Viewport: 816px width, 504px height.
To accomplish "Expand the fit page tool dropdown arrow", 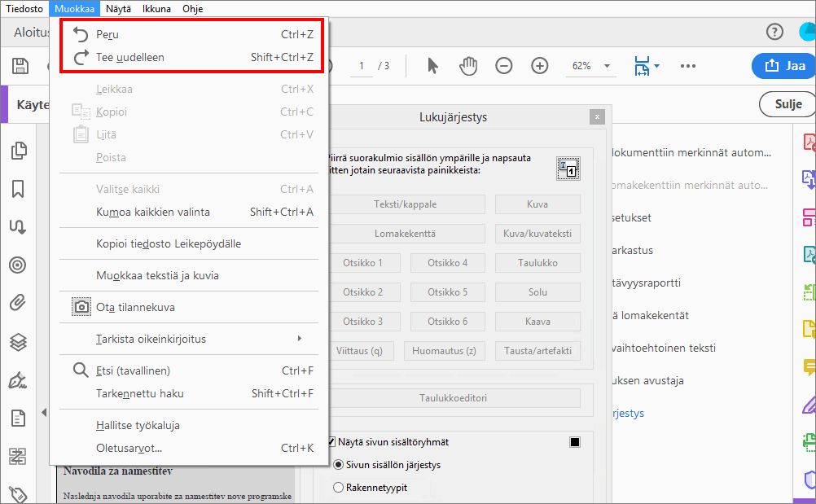I will [x=656, y=65].
